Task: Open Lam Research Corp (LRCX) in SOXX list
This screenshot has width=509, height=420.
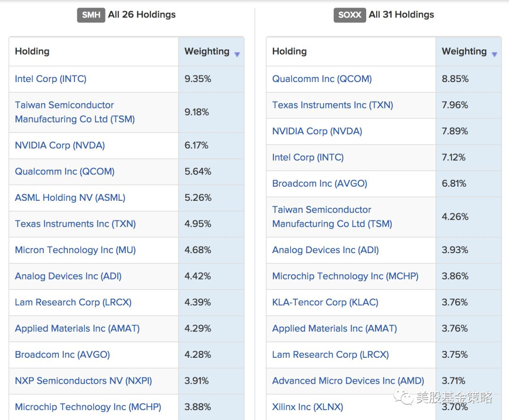Action: (330, 355)
